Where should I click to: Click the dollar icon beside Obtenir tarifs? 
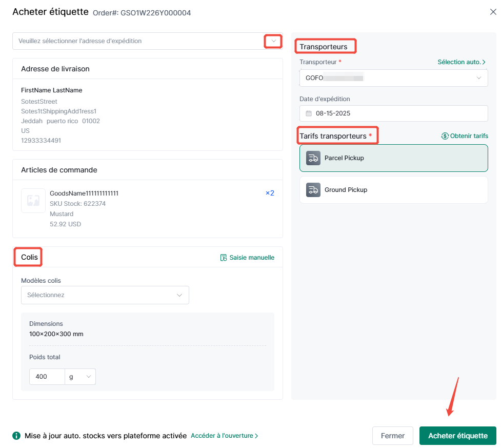click(445, 136)
